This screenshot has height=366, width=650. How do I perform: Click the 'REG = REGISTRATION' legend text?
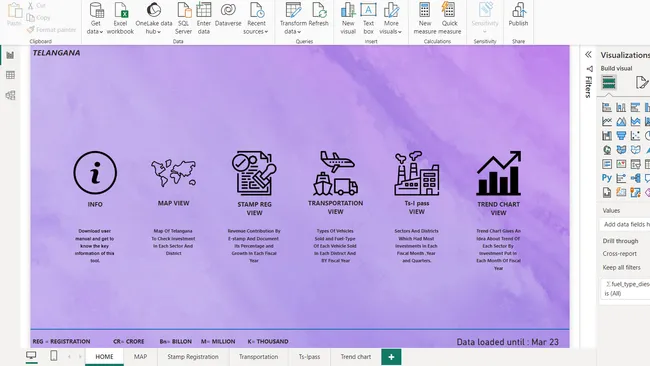(x=61, y=342)
